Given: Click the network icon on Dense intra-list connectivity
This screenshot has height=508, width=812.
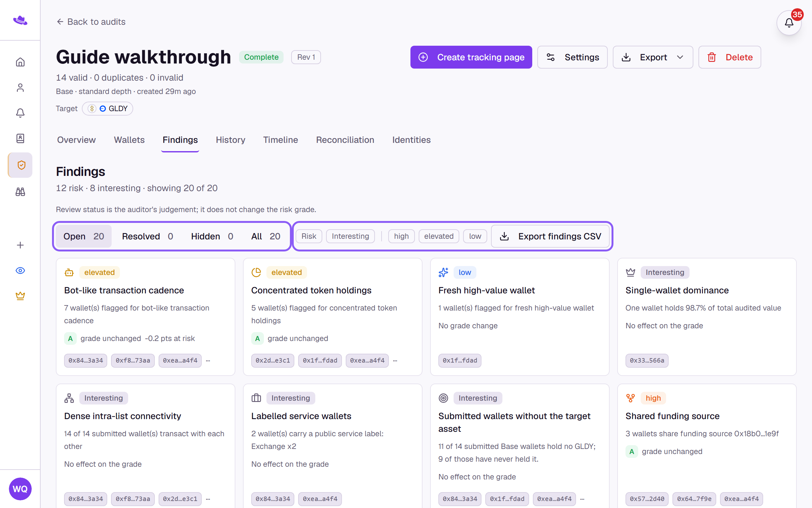Looking at the screenshot, I should coord(69,398).
